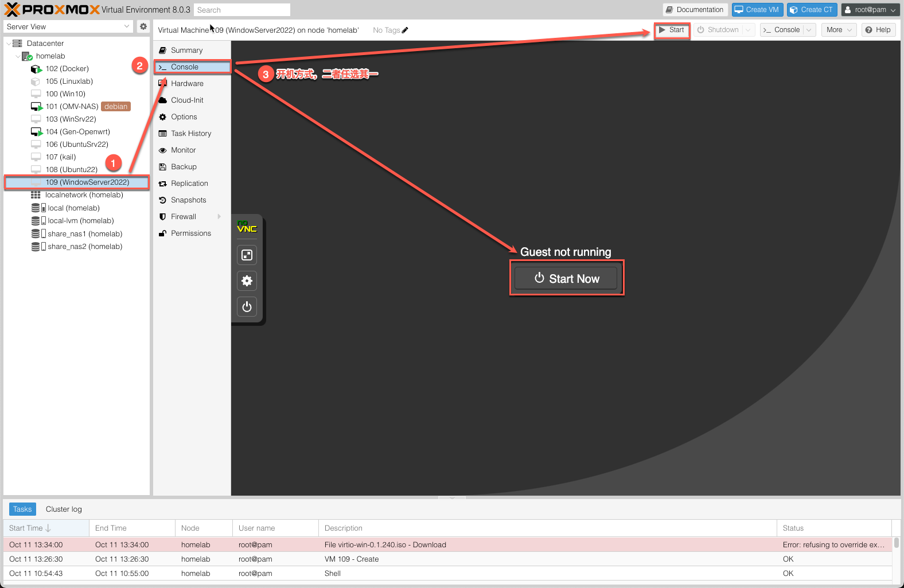Collapse the Datacenter tree node
Screen dimensions: 904x588
click(x=8, y=44)
